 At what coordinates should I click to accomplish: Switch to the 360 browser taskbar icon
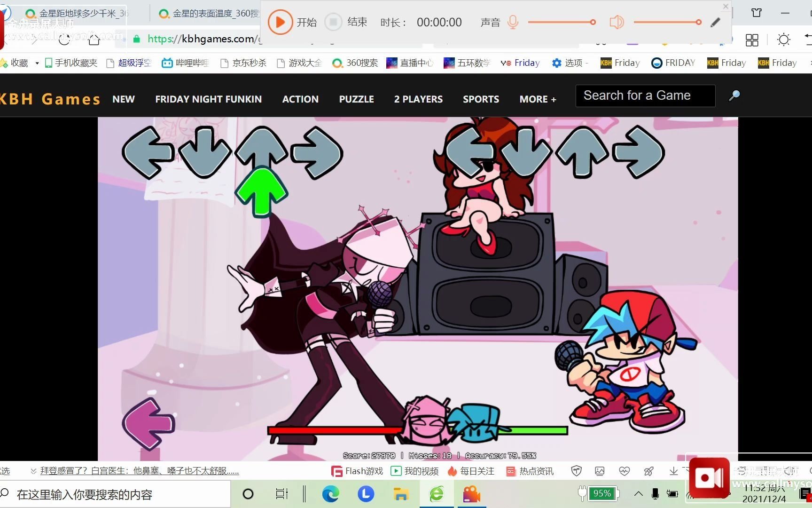437,494
